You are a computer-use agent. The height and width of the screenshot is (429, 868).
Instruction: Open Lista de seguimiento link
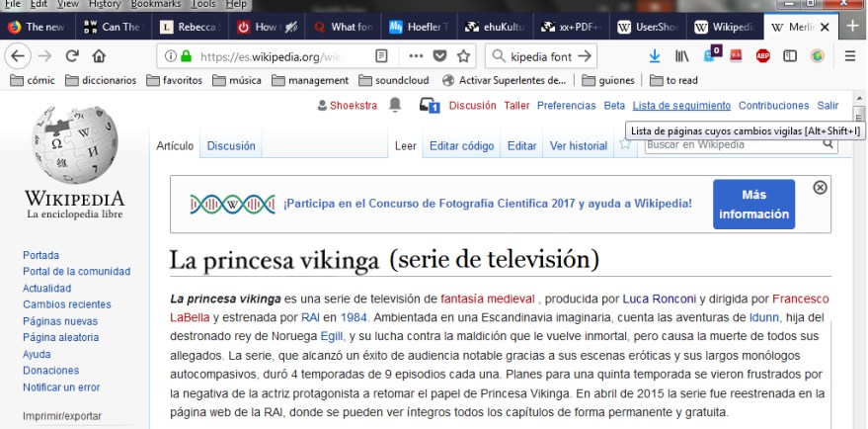681,106
